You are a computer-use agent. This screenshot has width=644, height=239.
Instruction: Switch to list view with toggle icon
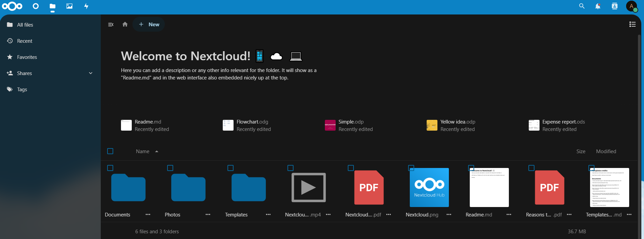633,24
